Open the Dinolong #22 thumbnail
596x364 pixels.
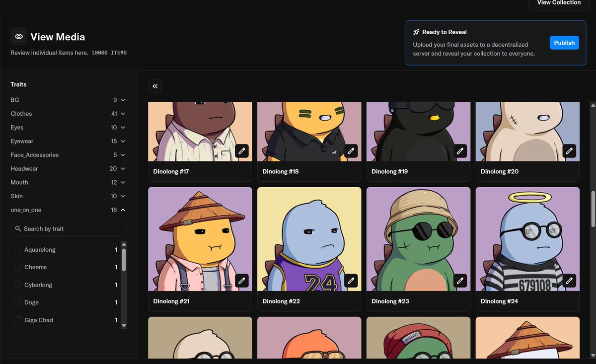coord(309,239)
